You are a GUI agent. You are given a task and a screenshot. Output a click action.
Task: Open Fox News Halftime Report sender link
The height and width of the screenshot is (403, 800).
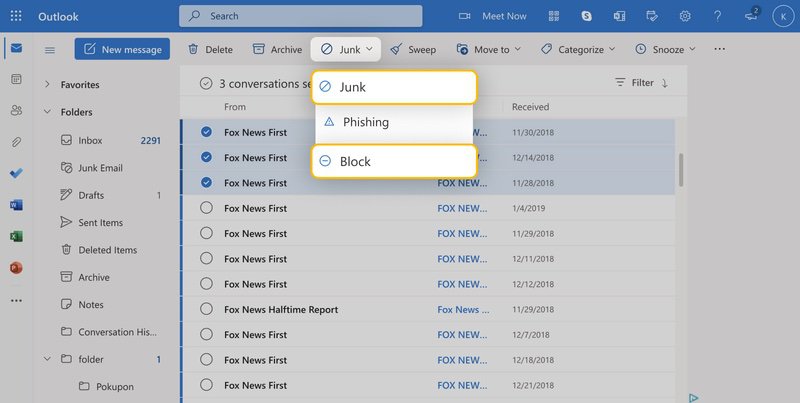tap(463, 309)
